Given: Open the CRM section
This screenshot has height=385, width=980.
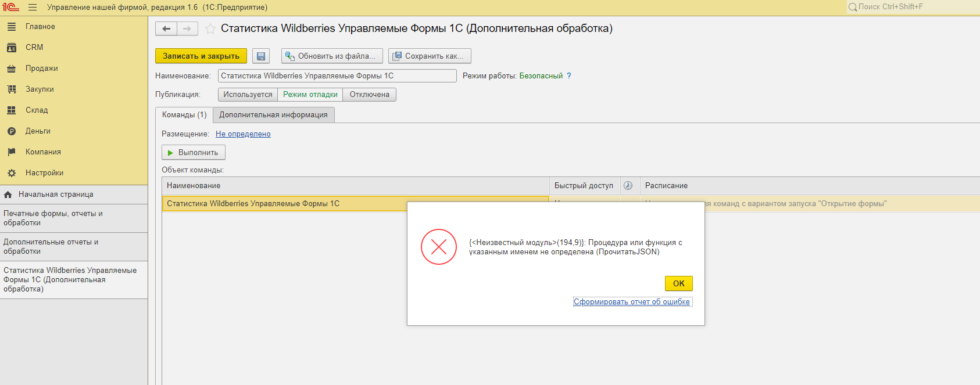Looking at the screenshot, I should click(74, 48).
